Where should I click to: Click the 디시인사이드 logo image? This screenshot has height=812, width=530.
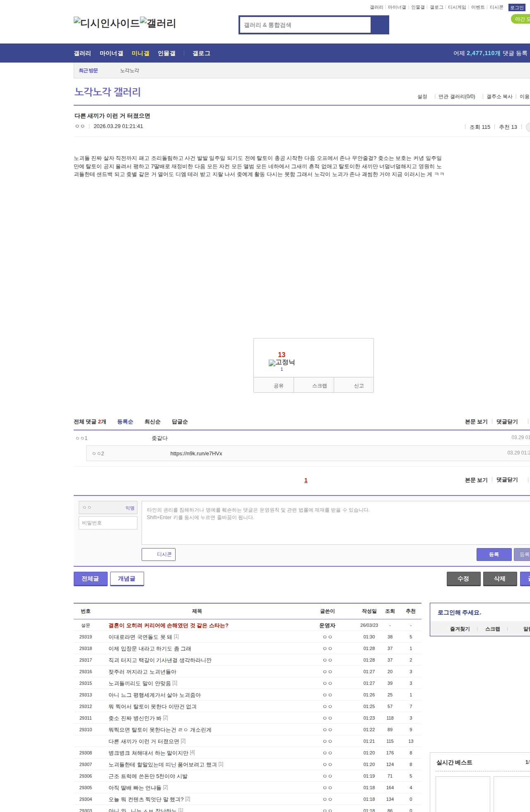pyautogui.click(x=106, y=23)
